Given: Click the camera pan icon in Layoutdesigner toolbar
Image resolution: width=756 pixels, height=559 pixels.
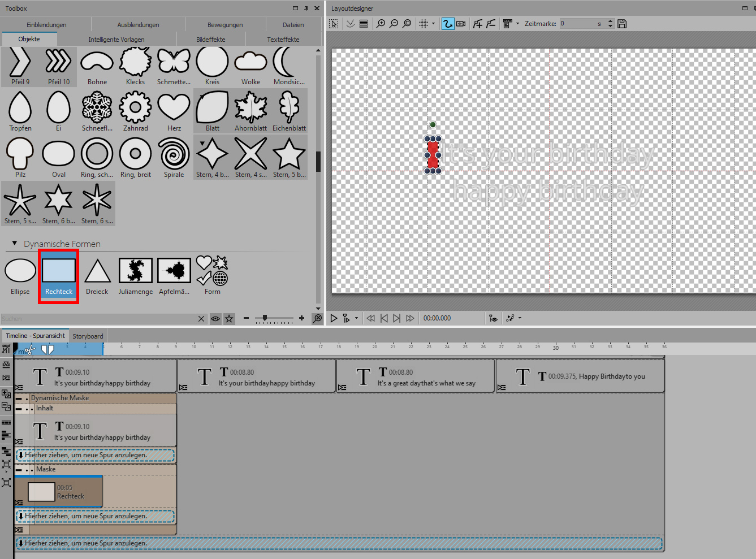Looking at the screenshot, I should (x=461, y=24).
